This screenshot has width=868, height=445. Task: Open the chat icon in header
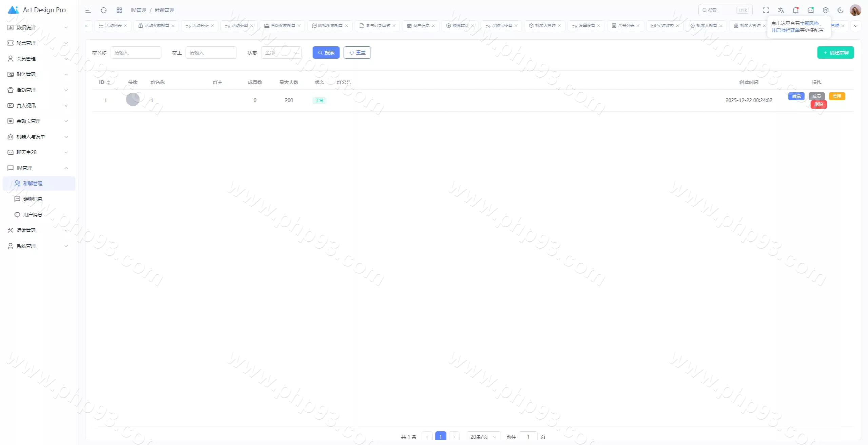[x=811, y=10]
